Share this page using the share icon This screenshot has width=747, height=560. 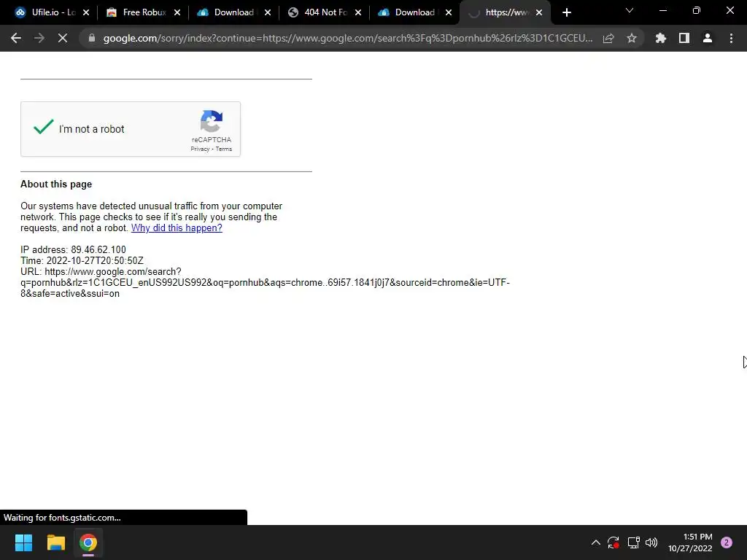click(608, 38)
